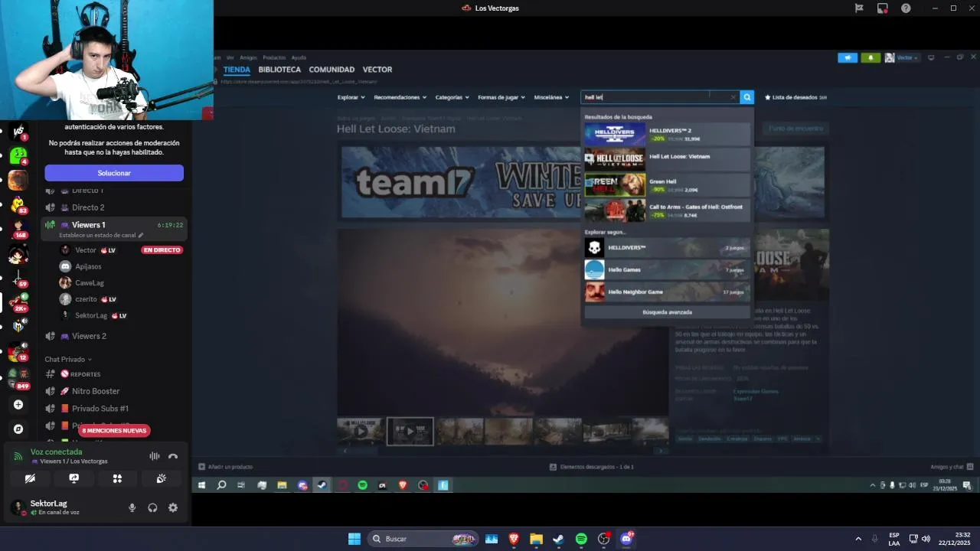Deafen audio with the headphones icon

pyautogui.click(x=152, y=507)
